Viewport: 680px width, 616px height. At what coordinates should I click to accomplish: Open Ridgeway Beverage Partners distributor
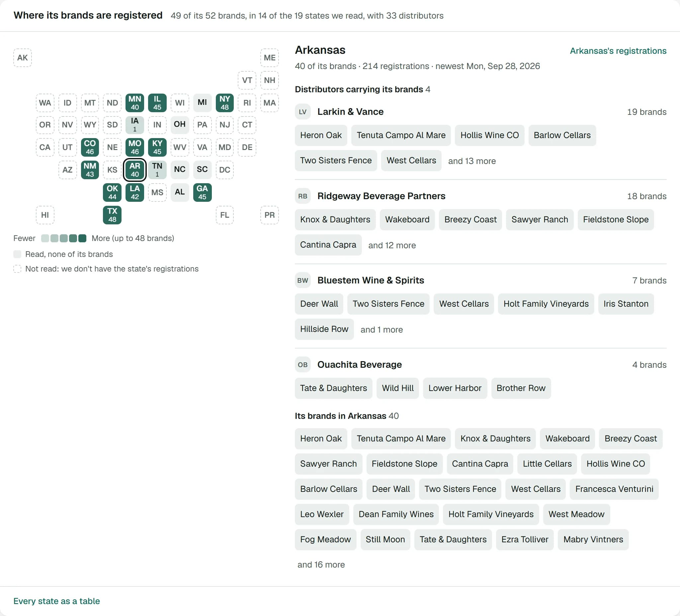coord(381,196)
